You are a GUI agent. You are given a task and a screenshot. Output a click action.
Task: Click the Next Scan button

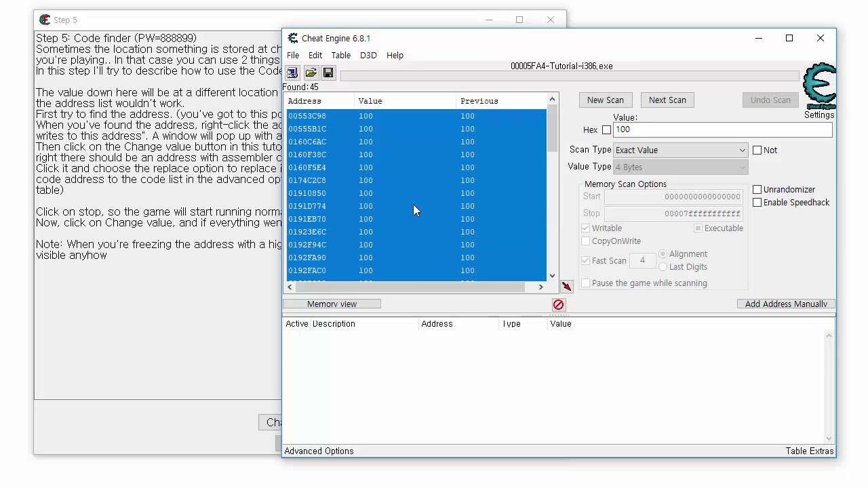click(667, 100)
